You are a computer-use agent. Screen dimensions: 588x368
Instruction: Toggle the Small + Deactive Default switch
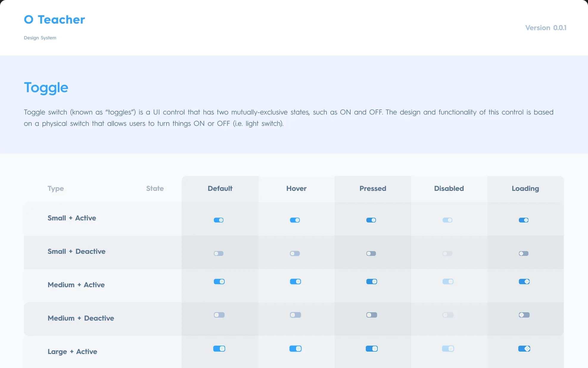pos(219,253)
